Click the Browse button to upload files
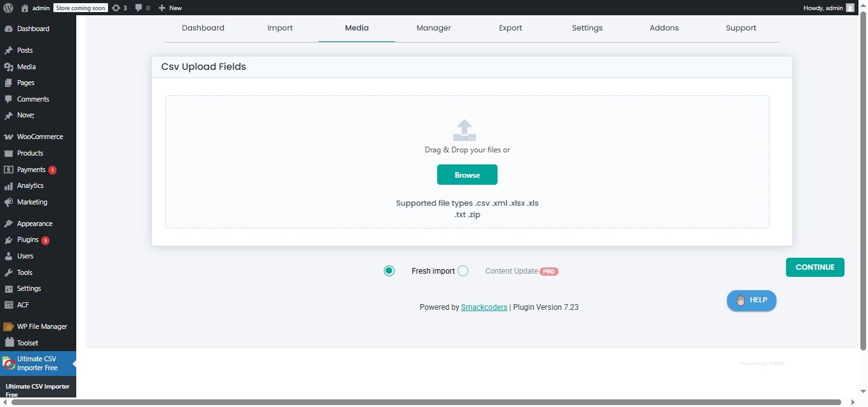868x407 pixels. coord(467,175)
